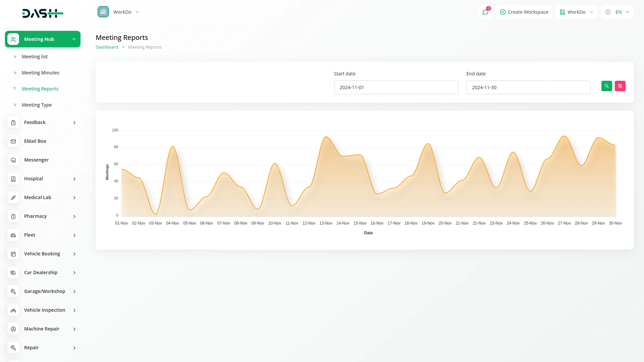644x362 pixels.
Task: Click the 30-Nov date axis label
Action: point(615,223)
